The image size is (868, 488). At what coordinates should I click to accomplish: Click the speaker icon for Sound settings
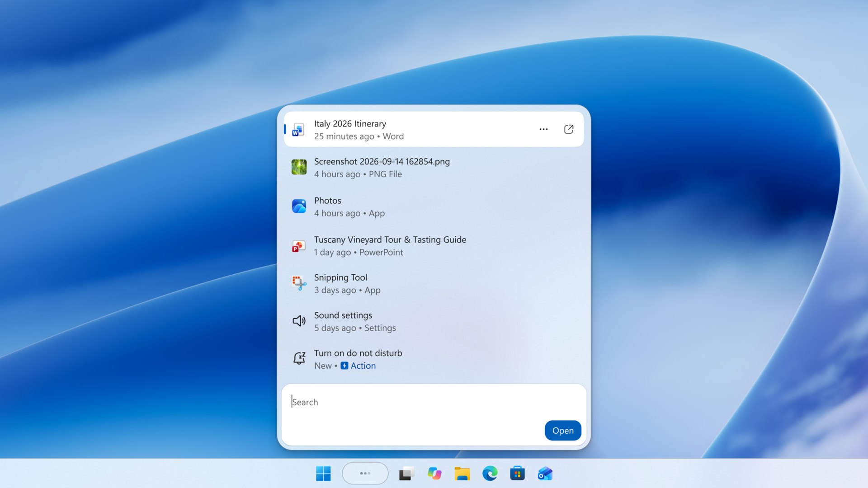point(299,321)
